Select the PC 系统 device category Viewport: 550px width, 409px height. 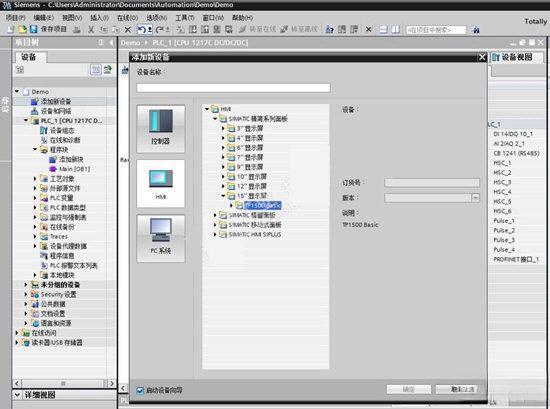click(x=161, y=239)
